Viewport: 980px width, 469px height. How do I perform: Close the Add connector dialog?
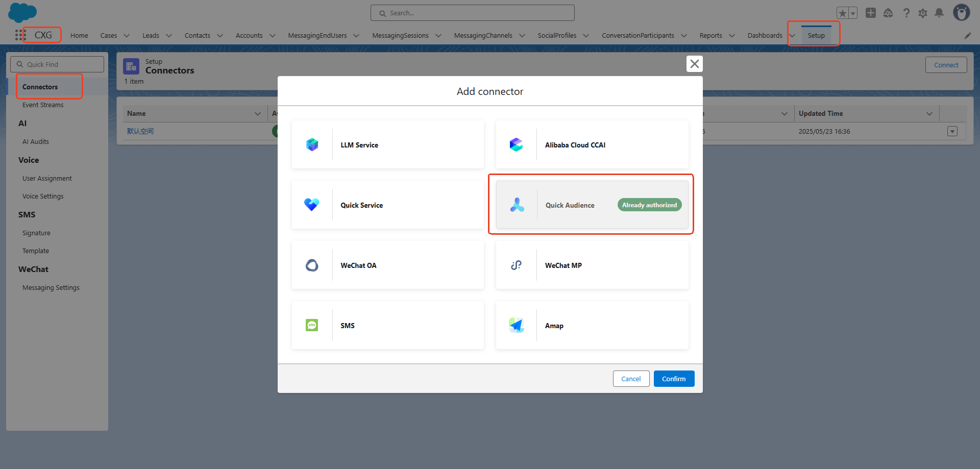[695, 64]
